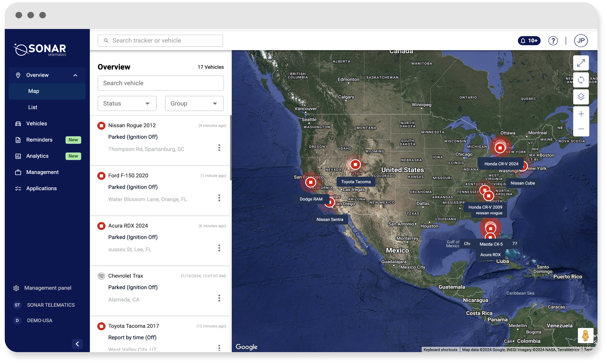Zoom out on the map
This screenshot has height=364, width=607.
pyautogui.click(x=581, y=129)
